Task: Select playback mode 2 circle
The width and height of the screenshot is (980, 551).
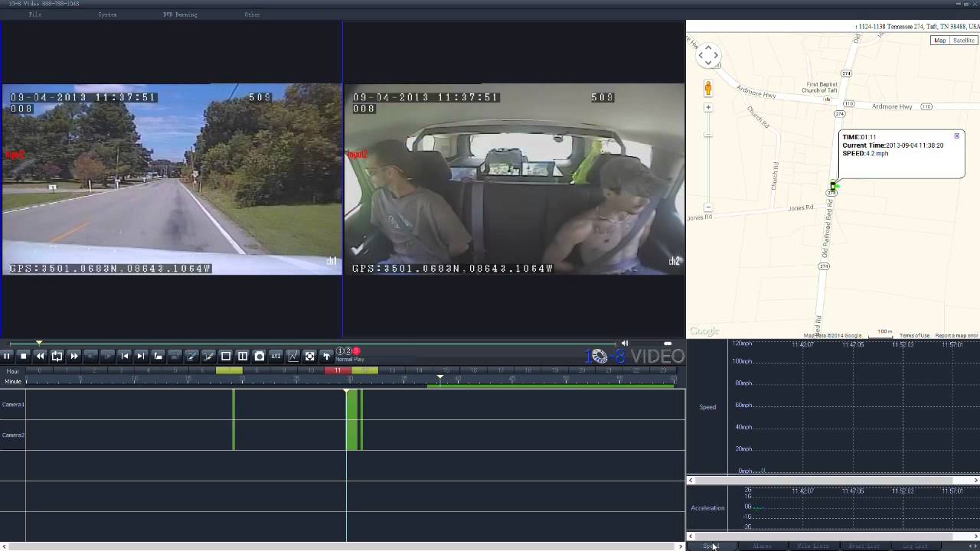Action: [348, 351]
